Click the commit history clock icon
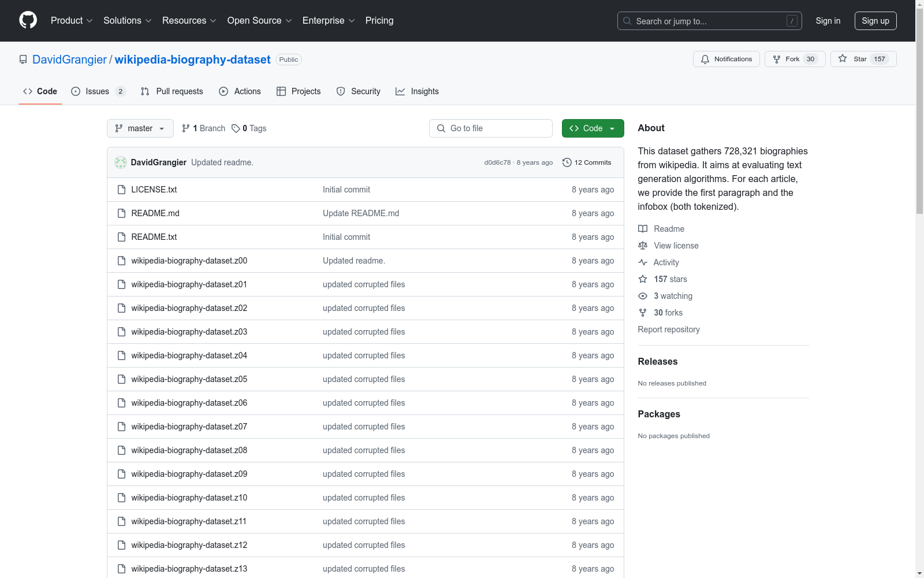924x578 pixels. point(567,162)
